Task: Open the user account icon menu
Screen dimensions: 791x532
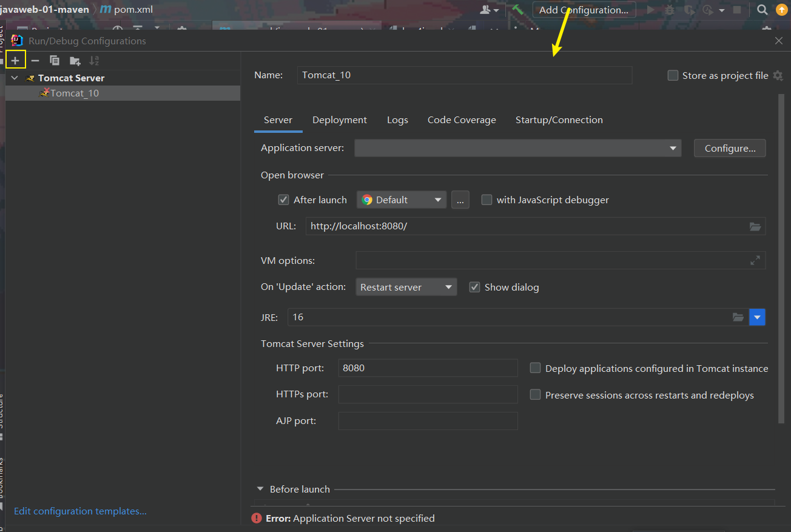Action: pyautogui.click(x=489, y=10)
